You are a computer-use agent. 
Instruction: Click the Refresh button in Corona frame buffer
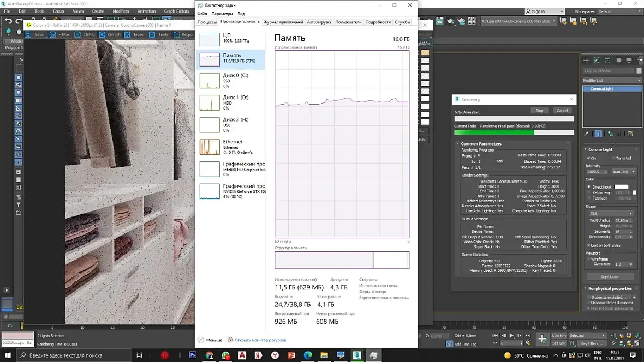(110, 34)
